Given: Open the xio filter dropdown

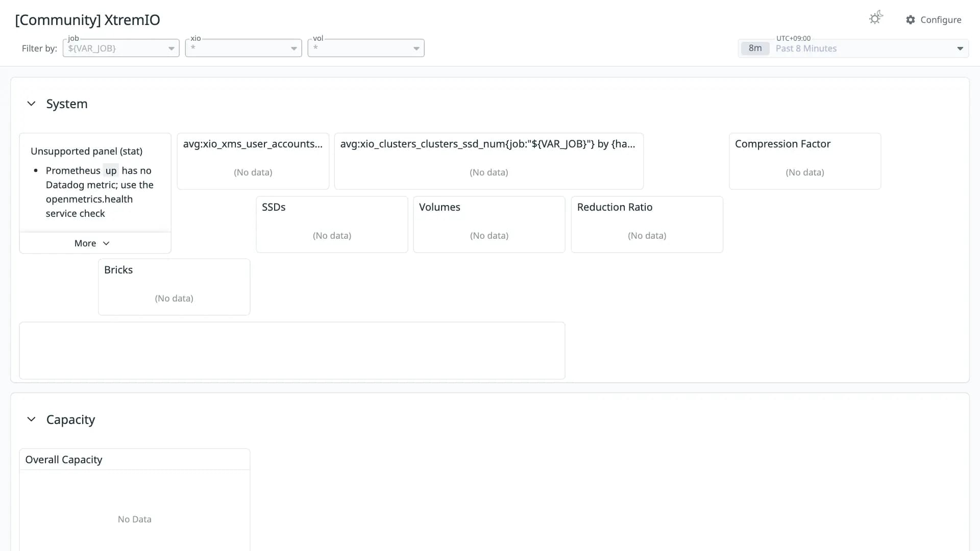Looking at the screenshot, I should coord(243,48).
